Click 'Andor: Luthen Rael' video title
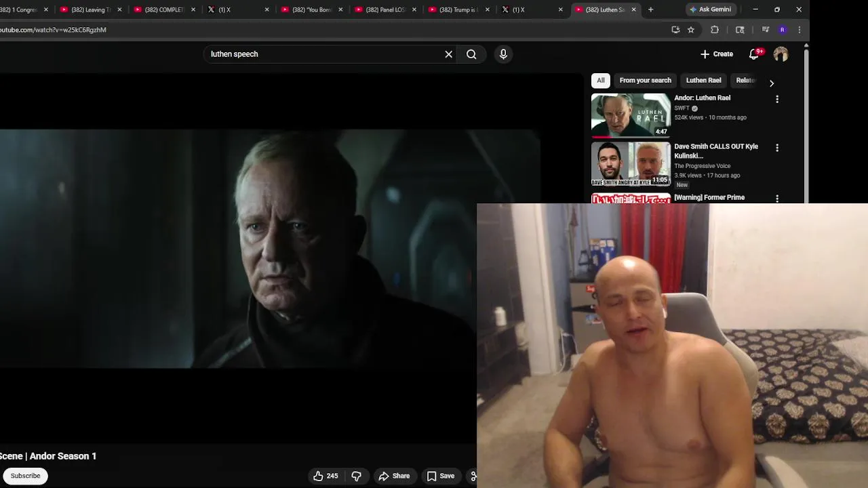The image size is (868, 488). pos(702,98)
